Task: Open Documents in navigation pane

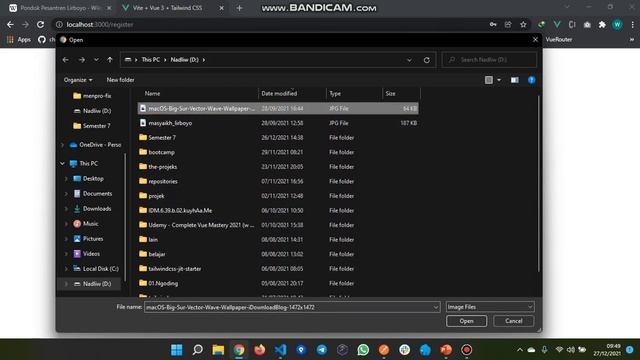Action: click(x=93, y=194)
